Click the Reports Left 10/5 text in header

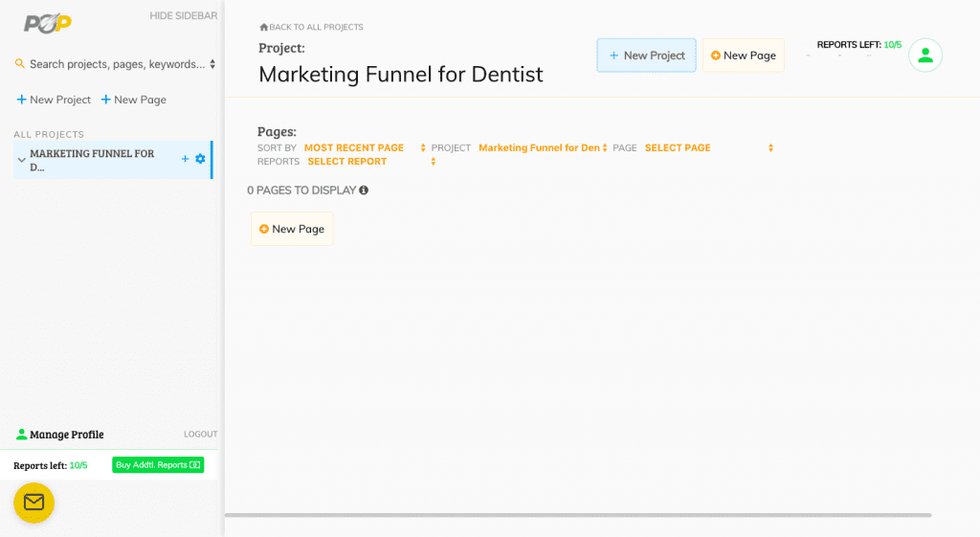pyautogui.click(x=858, y=44)
